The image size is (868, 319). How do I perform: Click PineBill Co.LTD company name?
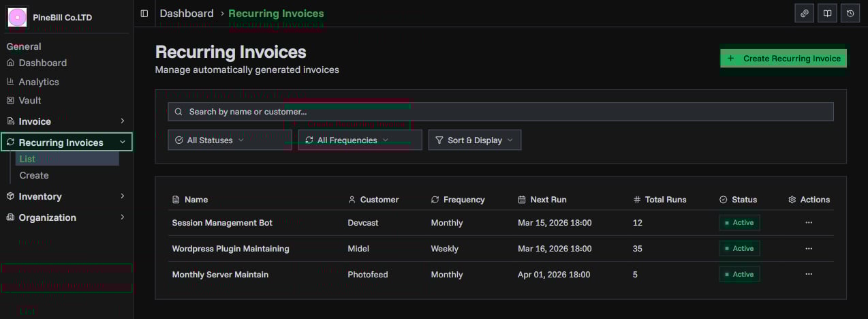(63, 18)
